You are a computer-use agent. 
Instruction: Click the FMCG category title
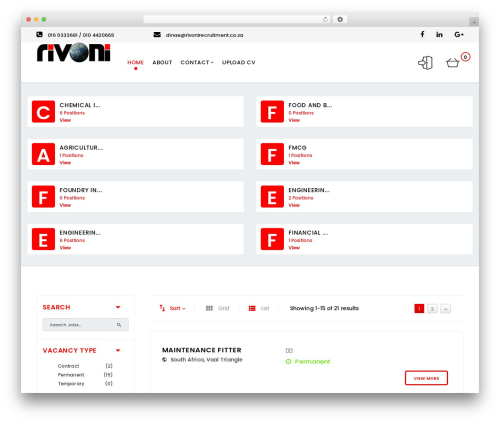coord(297,147)
